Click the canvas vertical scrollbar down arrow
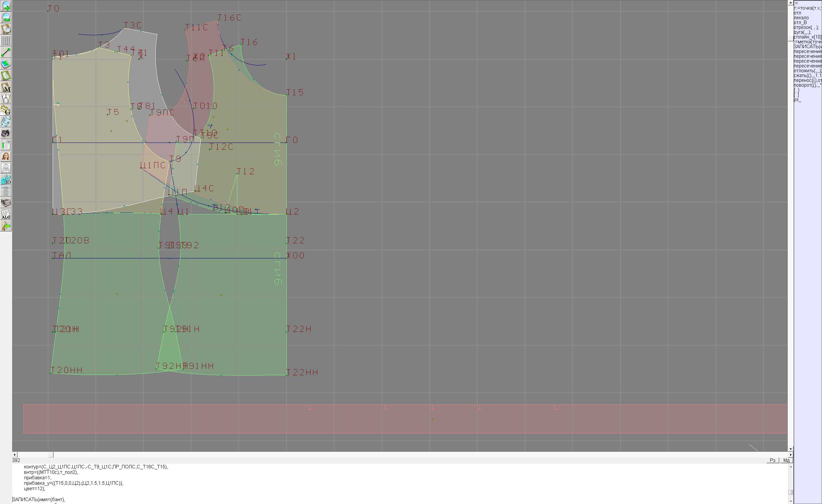Viewport: 822px width, 504px height. coord(790,449)
